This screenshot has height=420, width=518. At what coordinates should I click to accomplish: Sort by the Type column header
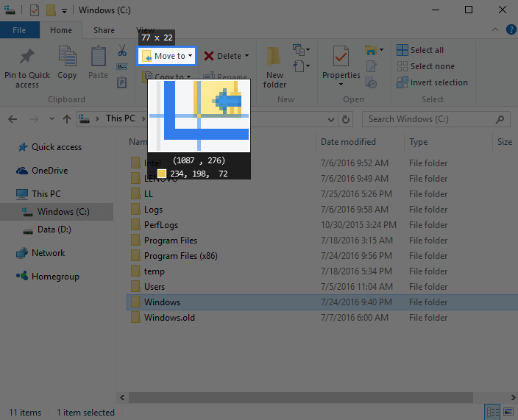pyautogui.click(x=418, y=142)
